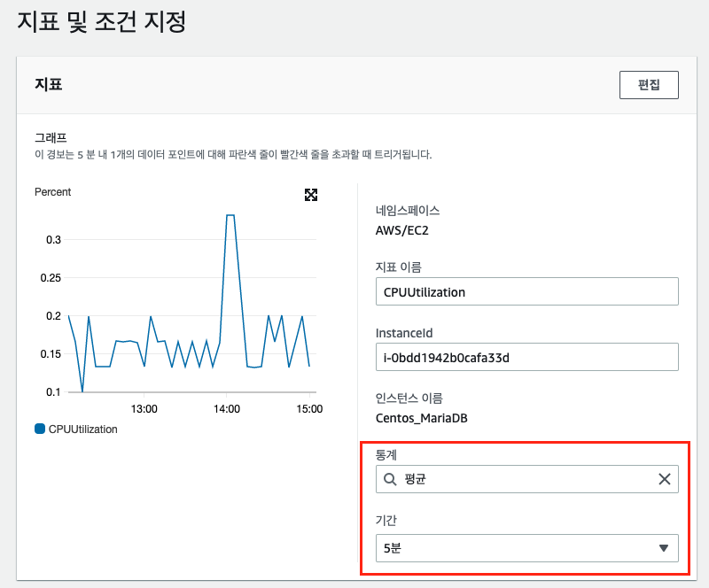709x588 pixels.
Task: Click the 지표 이름 CPUUtilization field
Action: [x=526, y=291]
